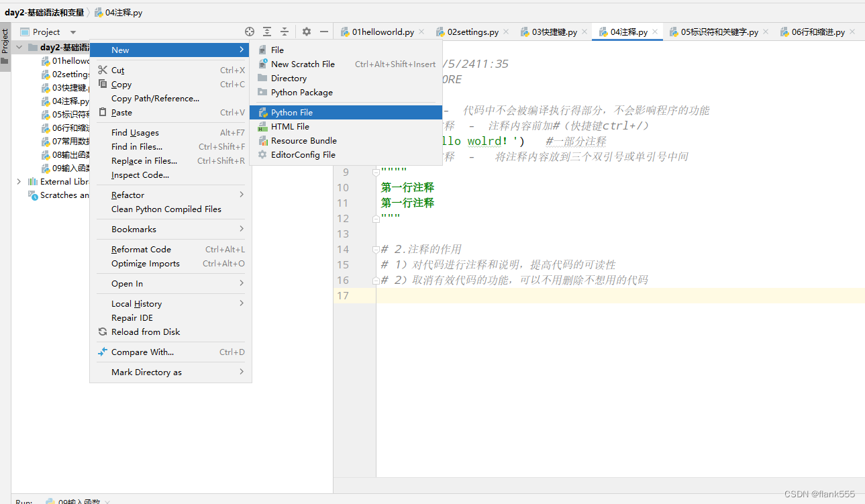Select 09输入函数 file in project tree

pos(65,168)
